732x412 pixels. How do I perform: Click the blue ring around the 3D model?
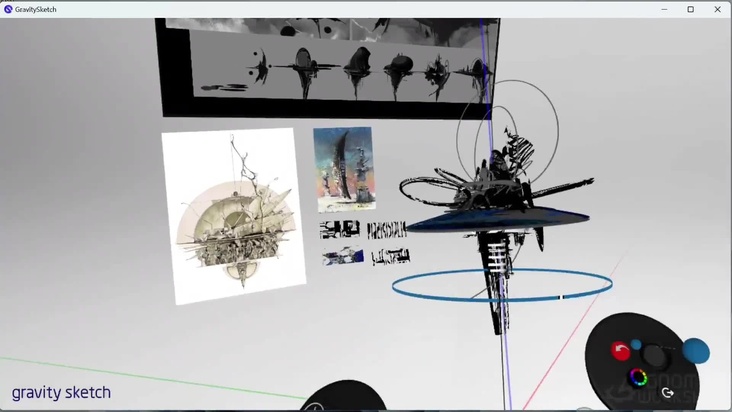tap(502, 285)
